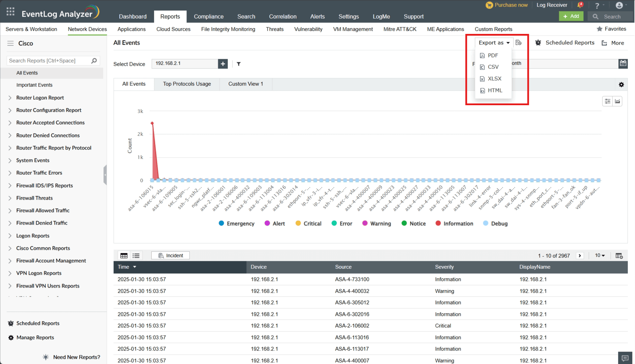635x364 pixels.
Task: Toggle Error series in chart legend
Action: click(342, 224)
